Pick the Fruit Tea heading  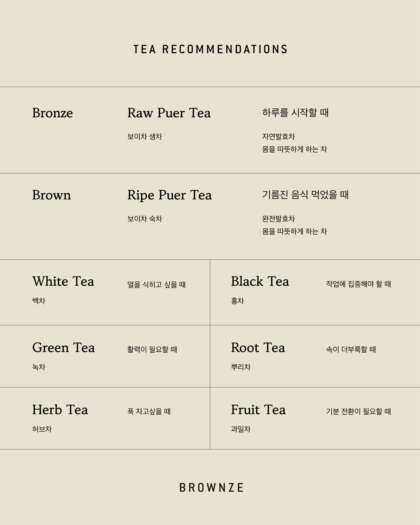(258, 410)
